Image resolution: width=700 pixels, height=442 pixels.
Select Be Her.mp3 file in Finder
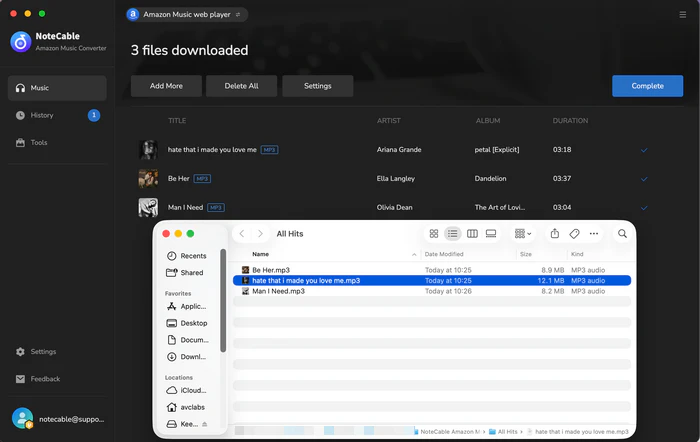pos(432,270)
